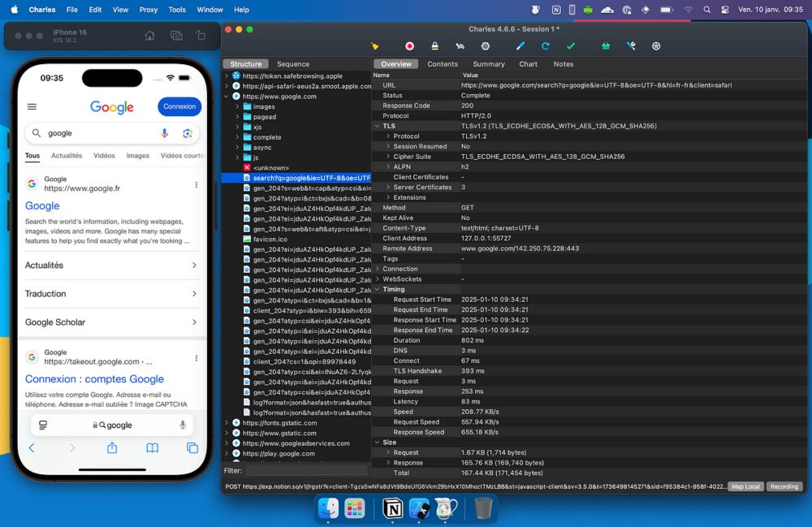Select the client_204?cs=1&opi=89978449 request
The image size is (812, 527).
[x=304, y=361]
